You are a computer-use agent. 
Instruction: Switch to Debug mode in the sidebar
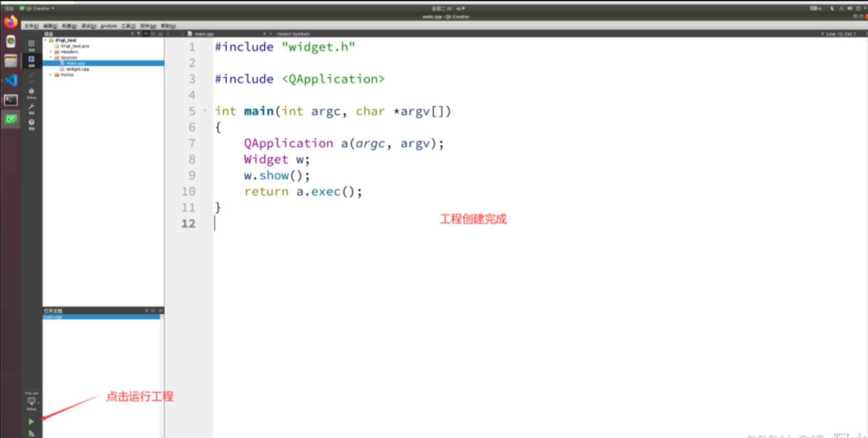pyautogui.click(x=31, y=93)
